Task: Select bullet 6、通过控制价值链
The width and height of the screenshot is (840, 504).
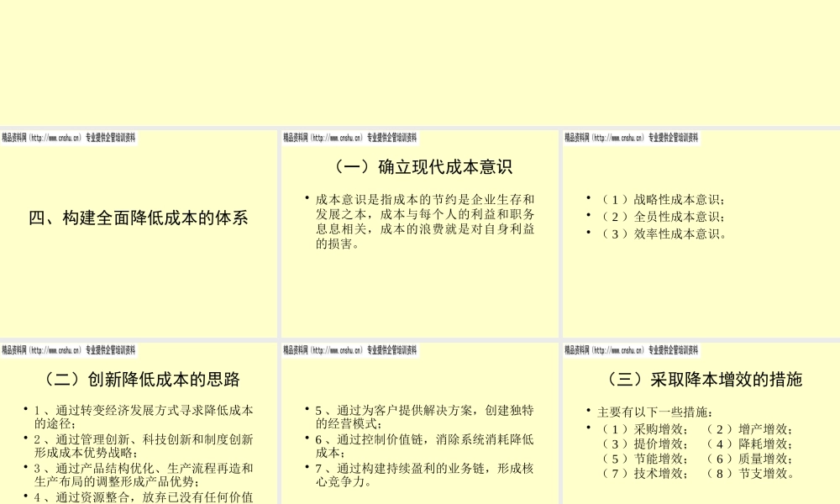Action: coord(424,445)
